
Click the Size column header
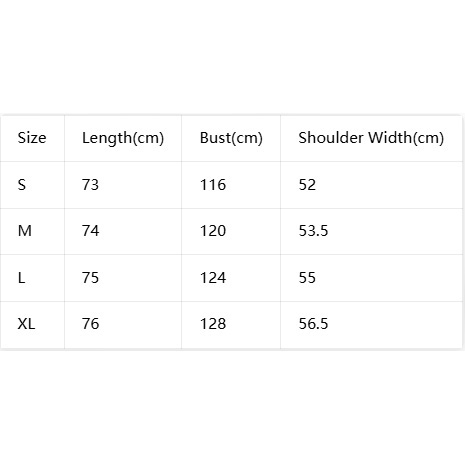pyautogui.click(x=32, y=138)
